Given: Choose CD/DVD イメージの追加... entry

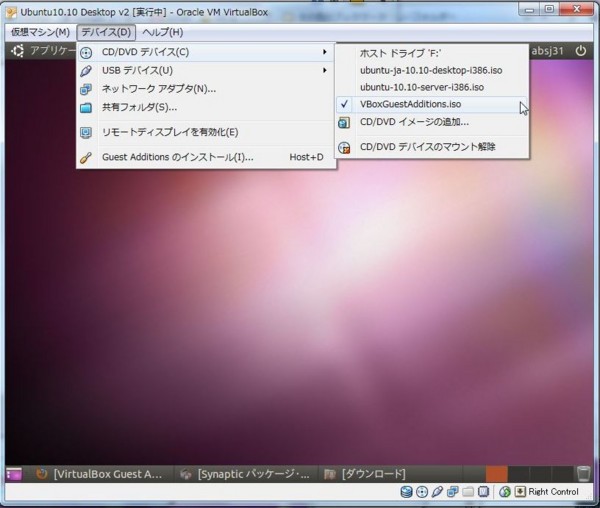Looking at the screenshot, I should pos(432,122).
